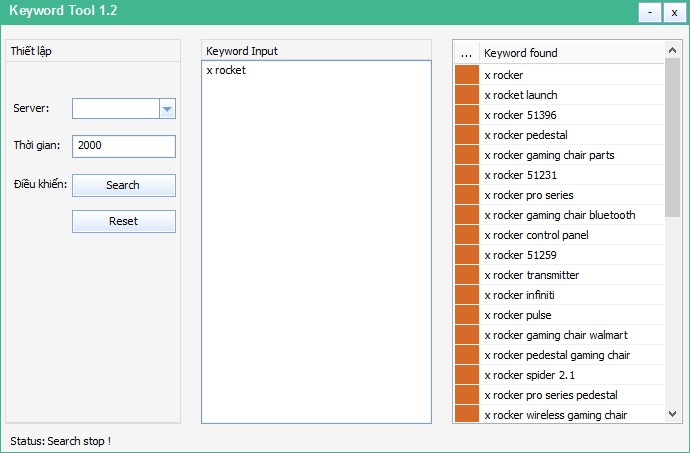The width and height of the screenshot is (690, 453).
Task: Click the results scrollbar up arrow
Action: [672, 50]
